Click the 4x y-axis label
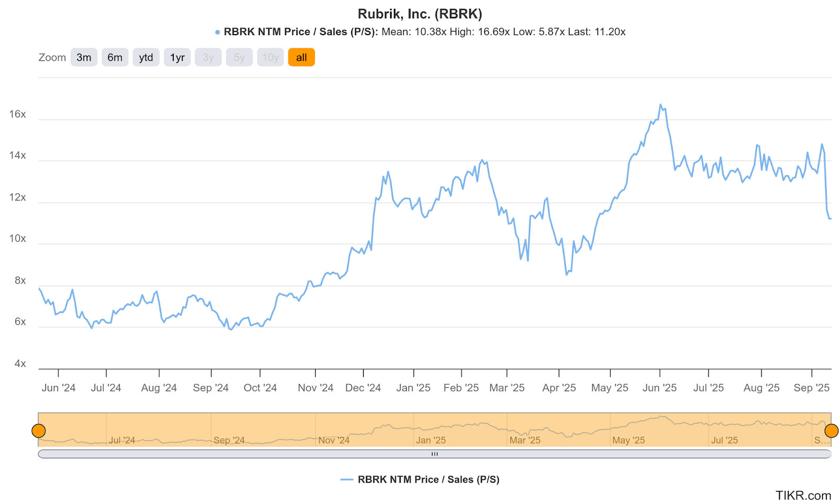Viewport: 840px width, 504px height. (x=20, y=363)
